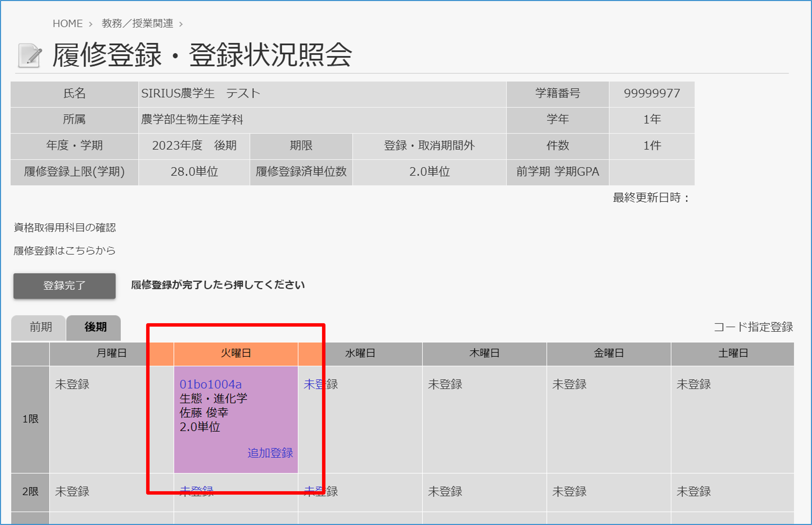Screen dimensions: 812x525
Task: Click 未登録 in Thursday 1限 cell
Action: pos(445,384)
